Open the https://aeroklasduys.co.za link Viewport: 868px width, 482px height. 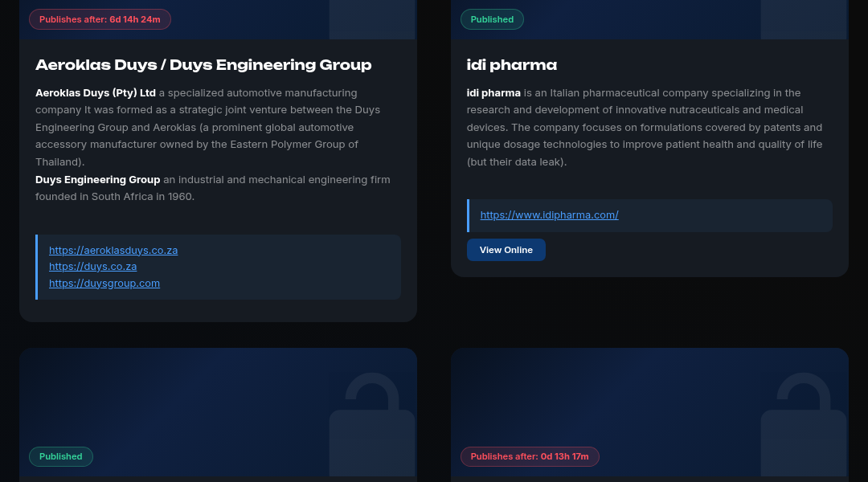113,250
